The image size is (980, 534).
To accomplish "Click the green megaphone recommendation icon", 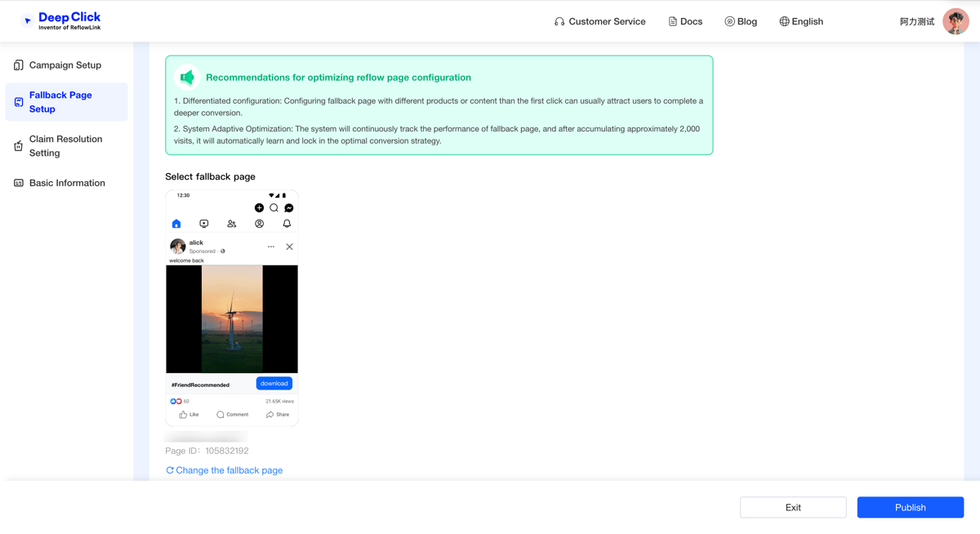I will [x=187, y=77].
